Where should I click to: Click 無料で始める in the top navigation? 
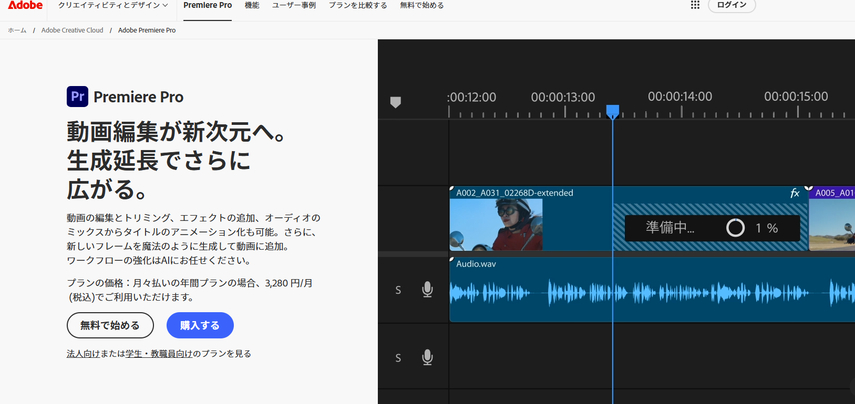tap(422, 5)
